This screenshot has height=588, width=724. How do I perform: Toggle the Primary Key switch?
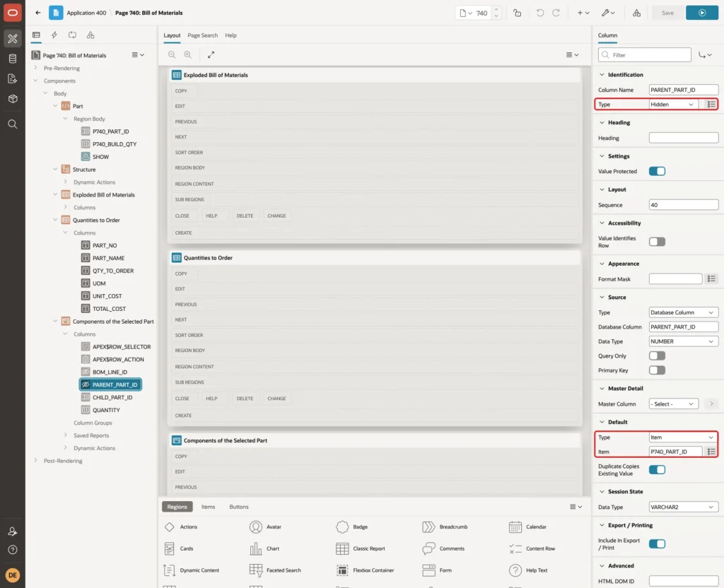(657, 370)
